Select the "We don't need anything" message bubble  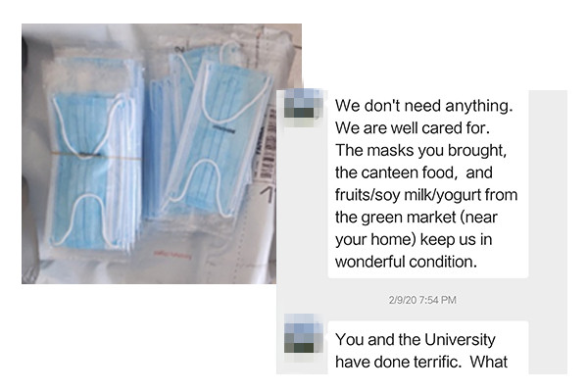click(x=428, y=184)
